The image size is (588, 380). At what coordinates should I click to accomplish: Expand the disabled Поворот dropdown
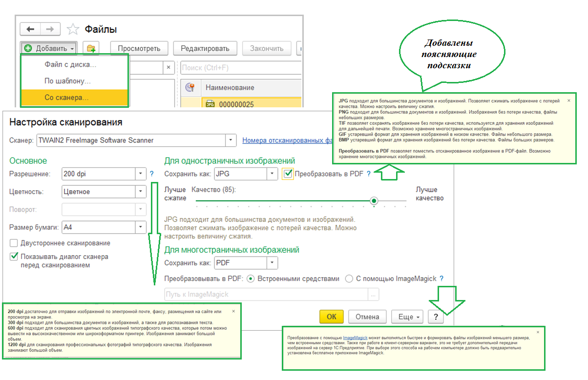click(x=141, y=209)
